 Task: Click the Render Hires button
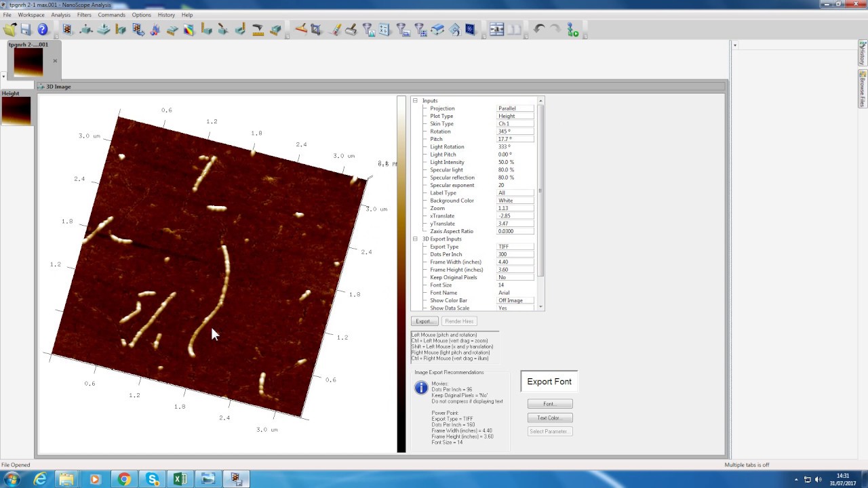click(459, 321)
